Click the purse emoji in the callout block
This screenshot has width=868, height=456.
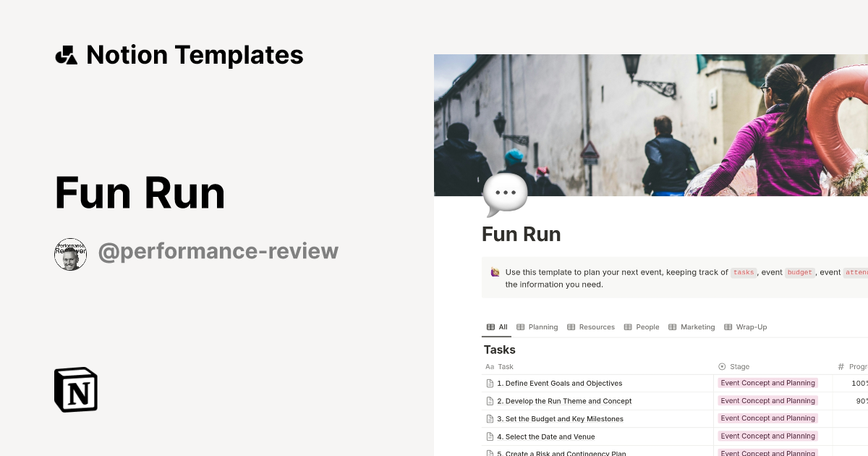495,272
